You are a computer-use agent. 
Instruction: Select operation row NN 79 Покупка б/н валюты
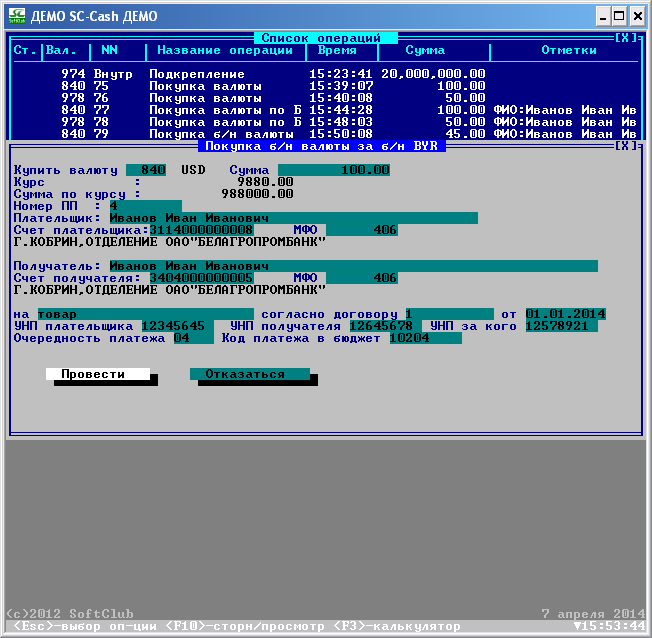(326, 134)
